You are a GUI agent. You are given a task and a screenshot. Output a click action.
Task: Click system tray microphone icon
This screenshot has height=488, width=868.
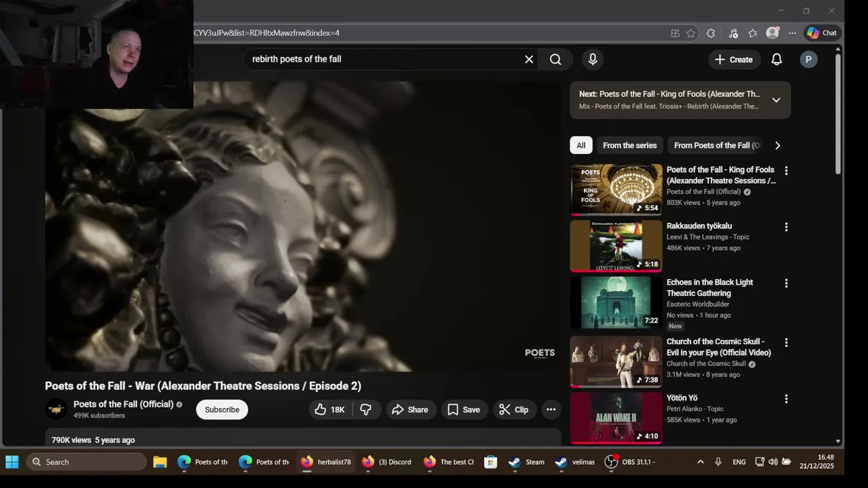pyautogui.click(x=718, y=462)
